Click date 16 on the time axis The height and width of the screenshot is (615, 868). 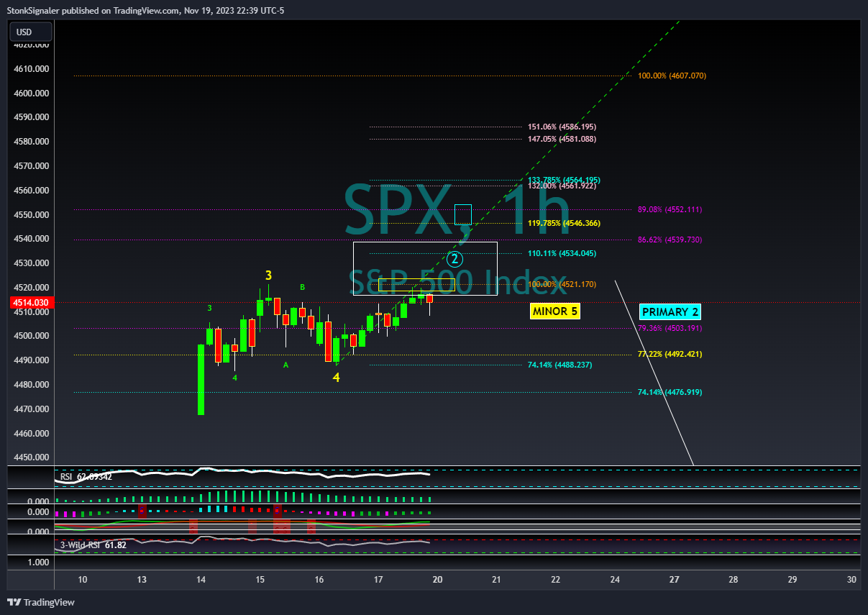pyautogui.click(x=319, y=580)
